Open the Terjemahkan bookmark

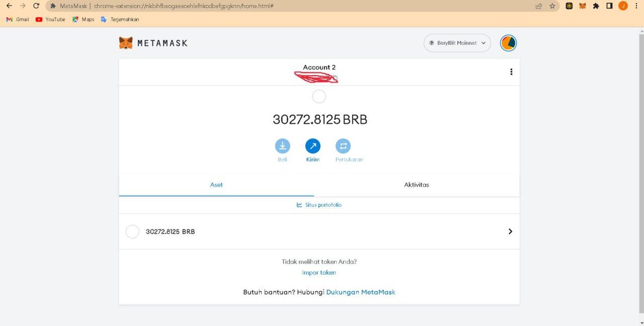(120, 19)
